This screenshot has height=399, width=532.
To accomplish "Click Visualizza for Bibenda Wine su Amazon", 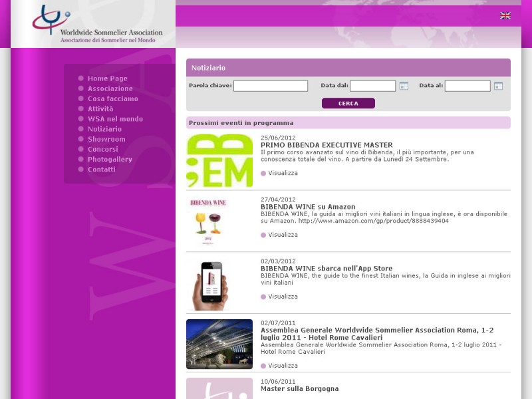I will 283,235.
